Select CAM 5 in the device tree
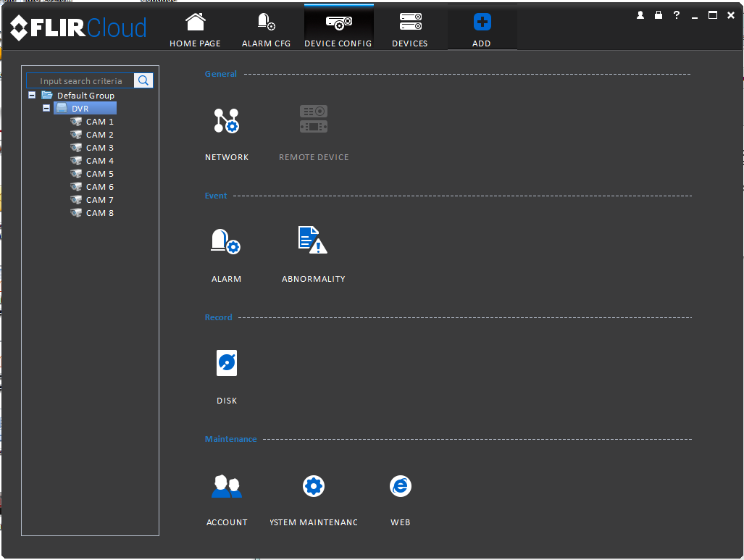The width and height of the screenshot is (744, 560). [x=100, y=174]
